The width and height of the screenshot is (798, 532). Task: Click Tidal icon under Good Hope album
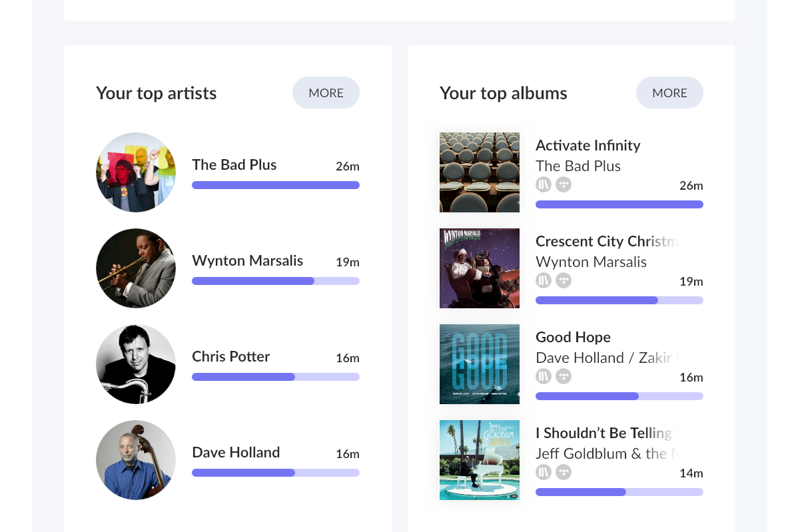(564, 376)
